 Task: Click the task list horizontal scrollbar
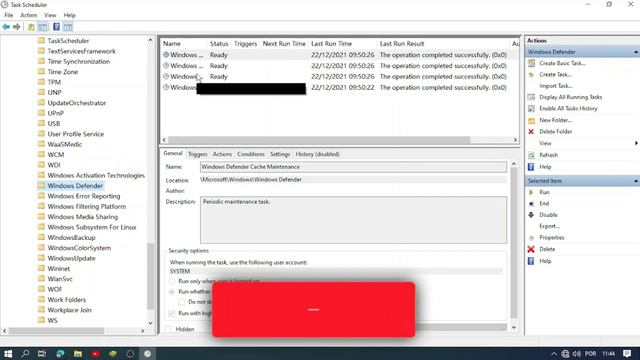tap(318, 140)
